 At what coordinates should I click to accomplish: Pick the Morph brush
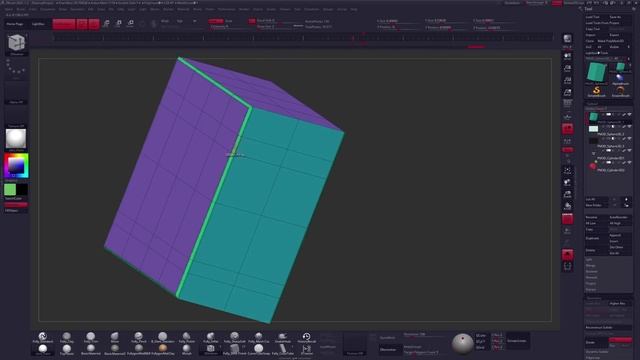[187, 349]
